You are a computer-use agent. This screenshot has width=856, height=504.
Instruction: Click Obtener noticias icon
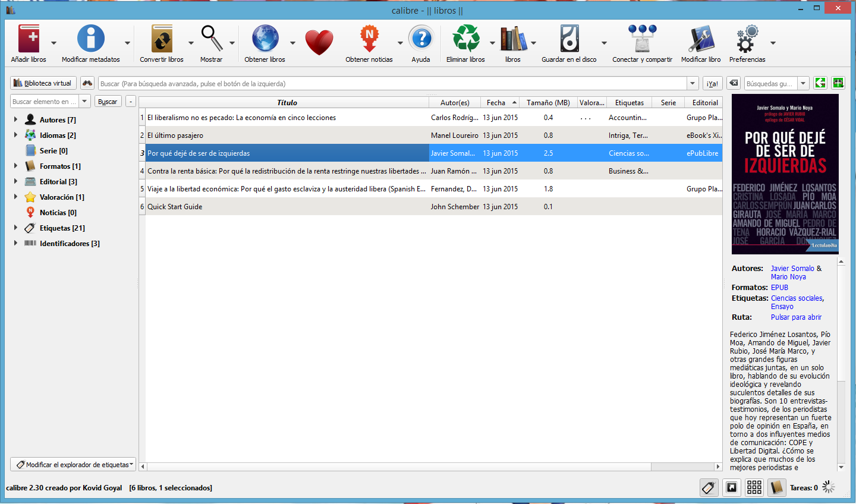coord(369,39)
